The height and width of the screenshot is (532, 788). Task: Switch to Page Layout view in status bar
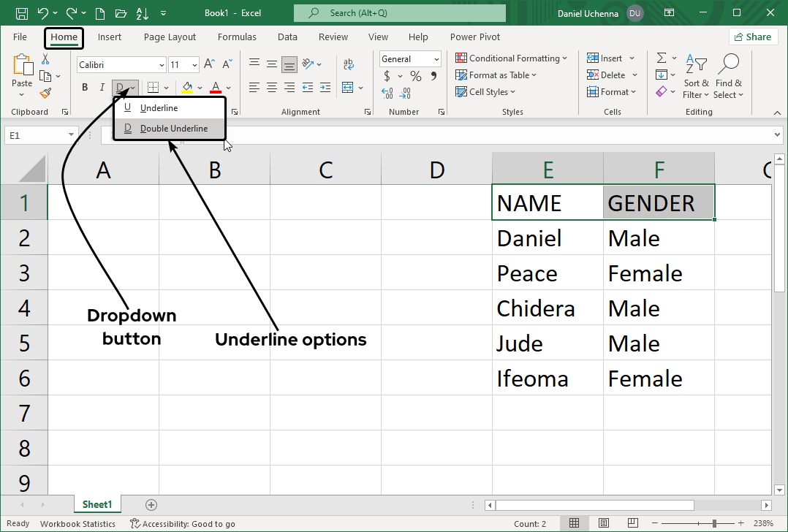coord(603,523)
